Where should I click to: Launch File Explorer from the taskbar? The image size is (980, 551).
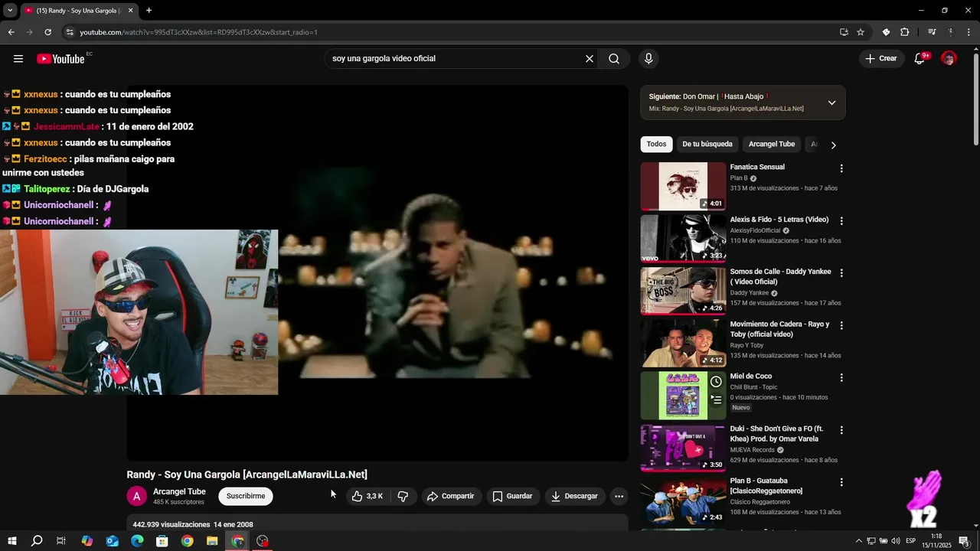coord(212,541)
